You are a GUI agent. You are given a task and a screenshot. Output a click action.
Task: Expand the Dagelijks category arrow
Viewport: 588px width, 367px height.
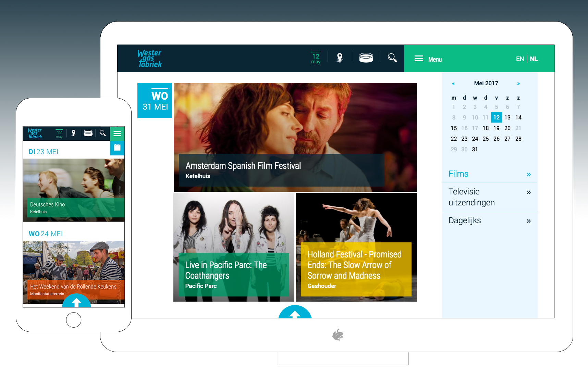528,221
